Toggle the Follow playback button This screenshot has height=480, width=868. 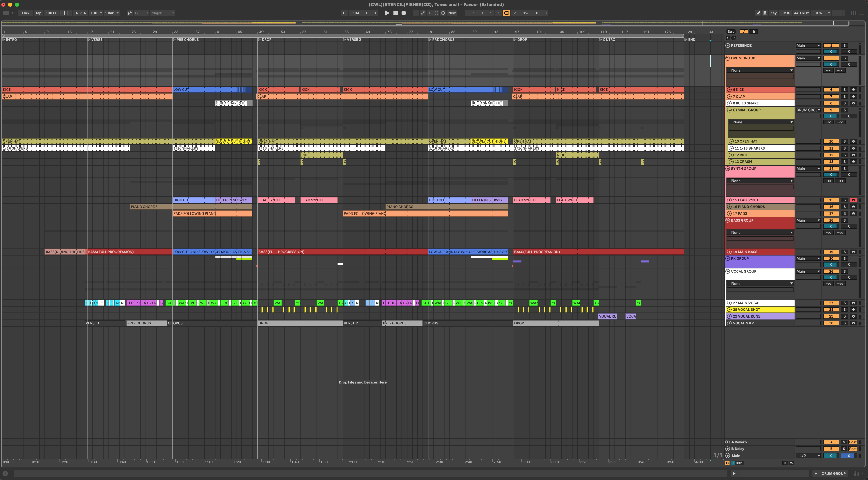point(344,13)
